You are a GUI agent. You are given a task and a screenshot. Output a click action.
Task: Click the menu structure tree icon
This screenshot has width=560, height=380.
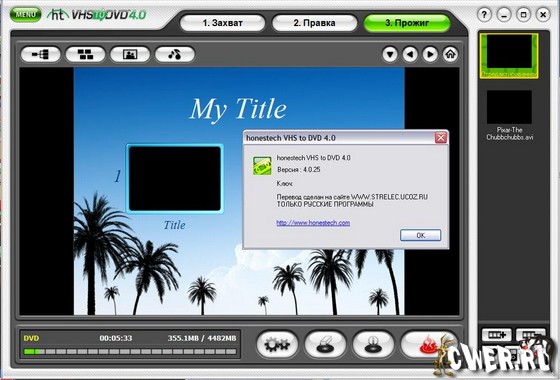(x=40, y=54)
